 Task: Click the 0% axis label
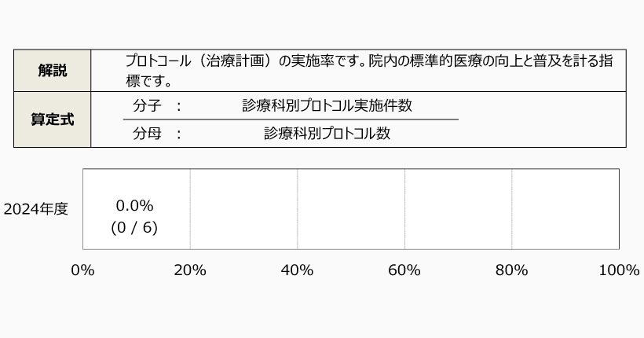pyautogui.click(x=82, y=270)
